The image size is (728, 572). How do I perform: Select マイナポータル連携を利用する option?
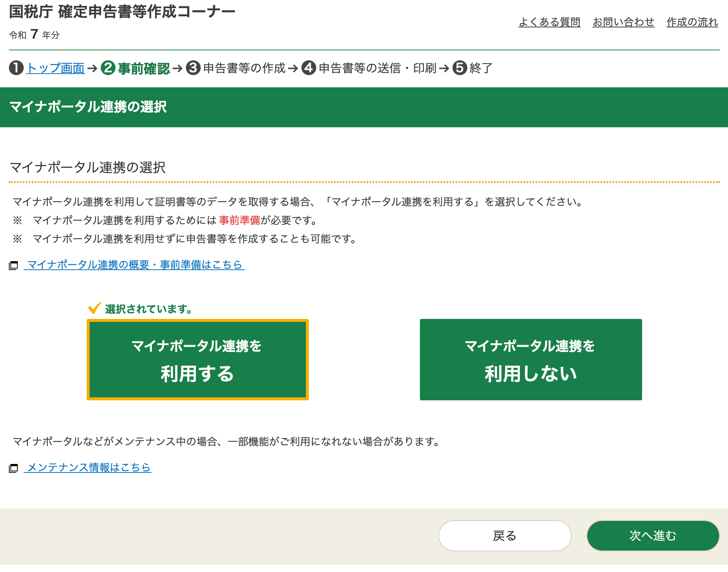pyautogui.click(x=198, y=360)
